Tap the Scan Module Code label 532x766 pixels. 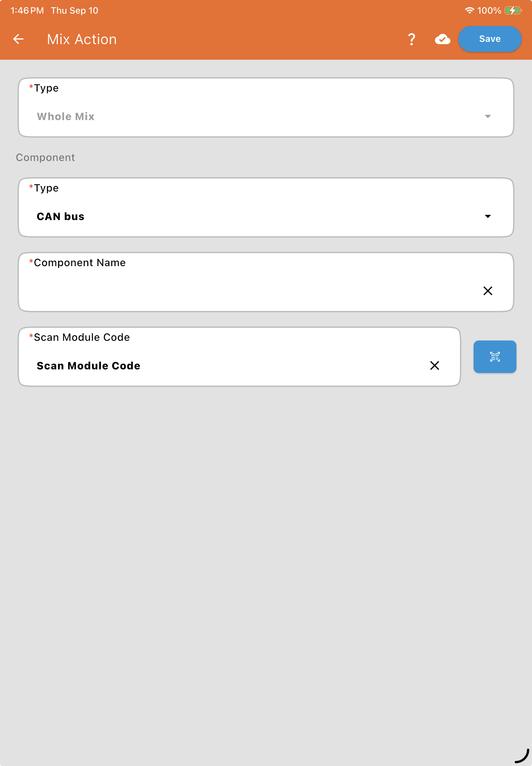coord(82,338)
